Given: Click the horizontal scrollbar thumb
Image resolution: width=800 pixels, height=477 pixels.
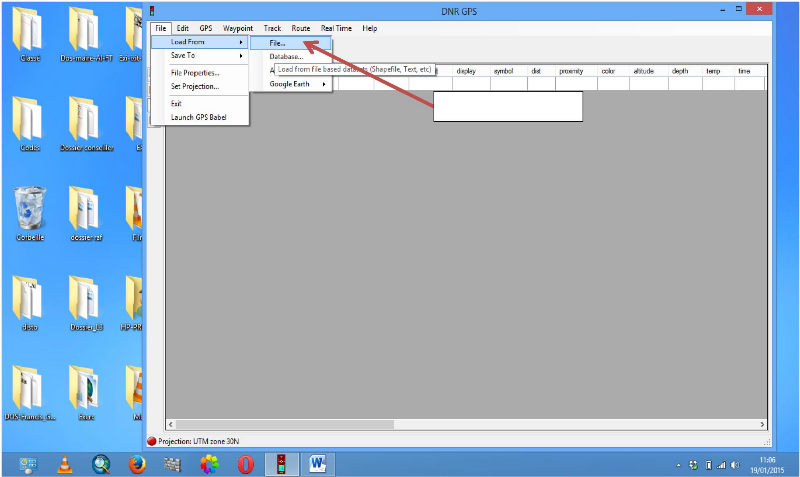Looking at the screenshot, I should pos(285,424).
